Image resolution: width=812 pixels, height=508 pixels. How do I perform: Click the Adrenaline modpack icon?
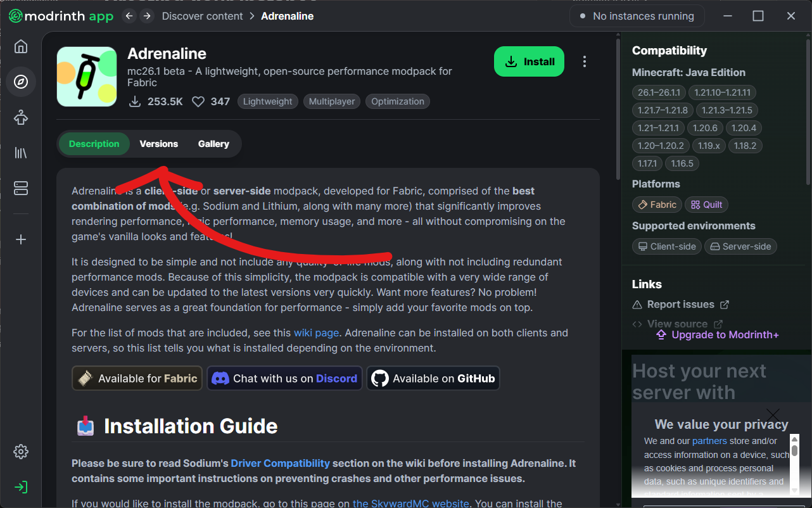pyautogui.click(x=87, y=77)
